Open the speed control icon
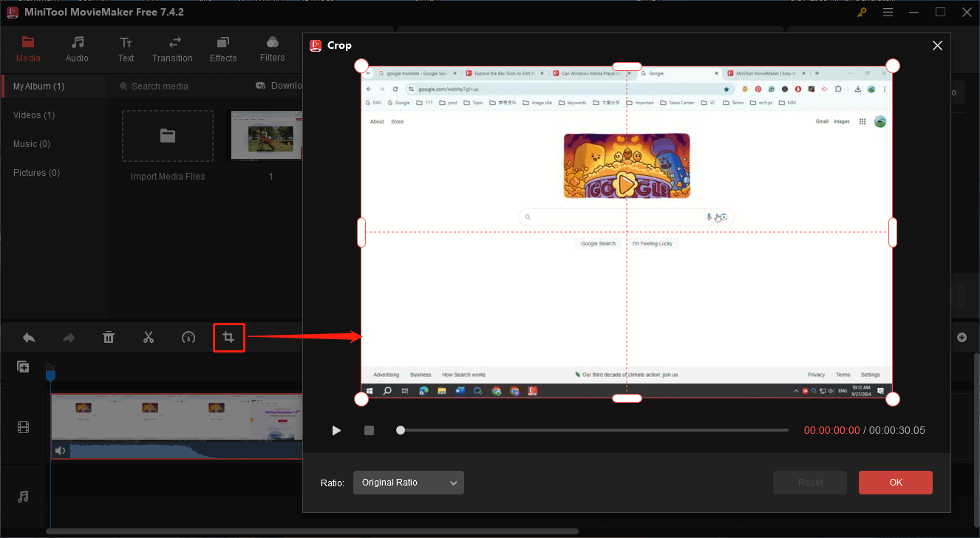This screenshot has height=538, width=980. (188, 338)
